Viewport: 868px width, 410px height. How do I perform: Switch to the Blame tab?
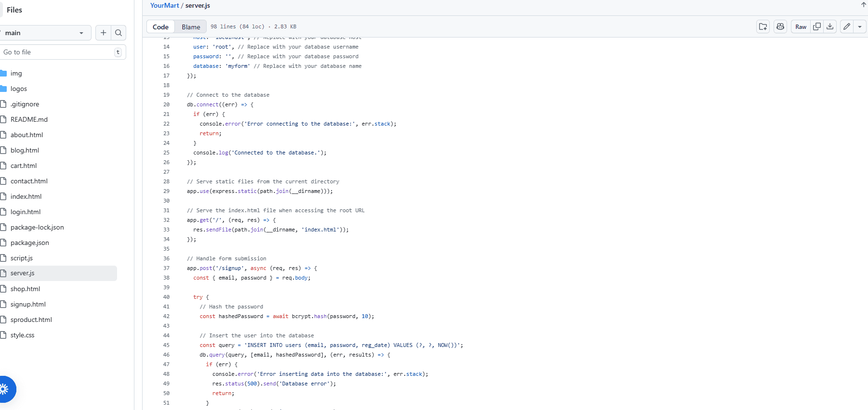(x=191, y=27)
